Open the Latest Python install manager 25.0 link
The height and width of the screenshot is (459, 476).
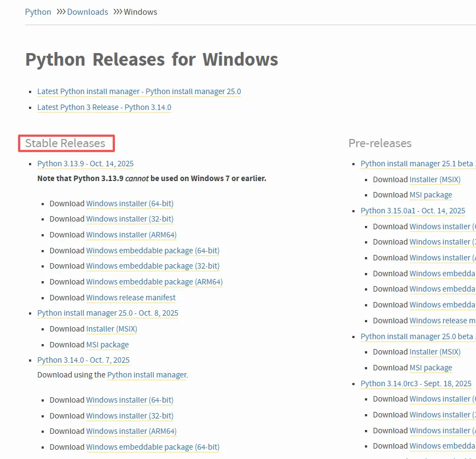tap(139, 91)
